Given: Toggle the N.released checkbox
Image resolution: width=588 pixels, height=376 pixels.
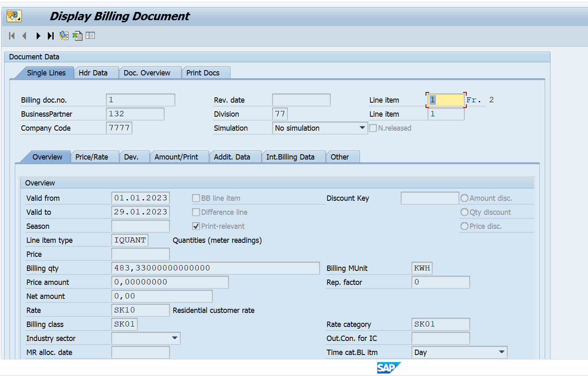Looking at the screenshot, I should 373,128.
